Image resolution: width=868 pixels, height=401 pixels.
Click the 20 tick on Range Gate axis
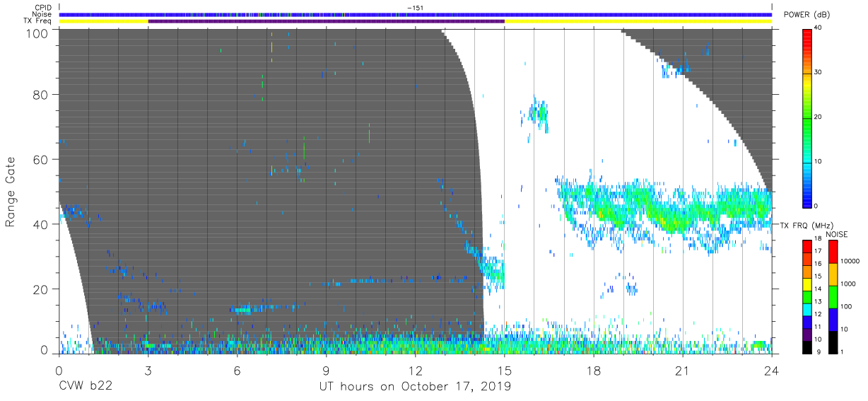click(x=42, y=289)
